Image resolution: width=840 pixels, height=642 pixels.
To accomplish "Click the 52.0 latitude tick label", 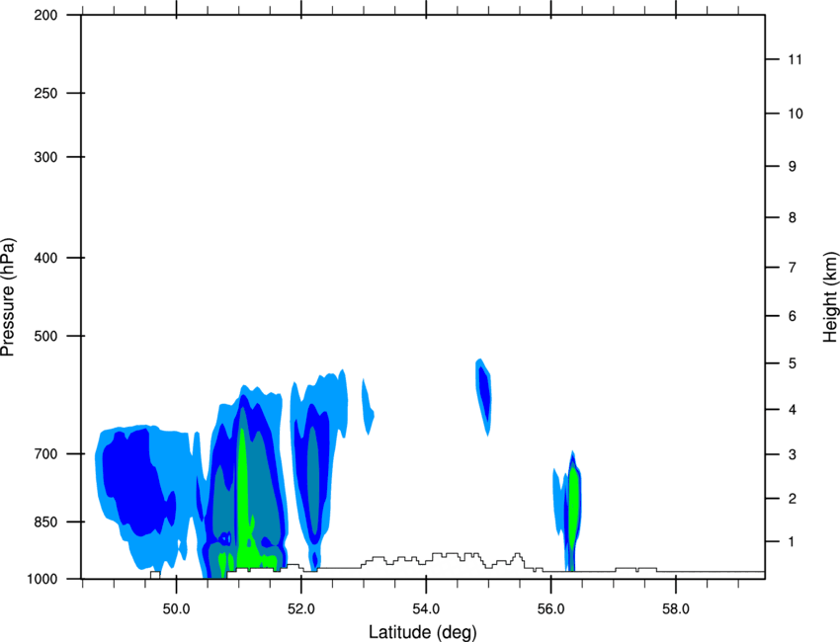I will 301,609.
